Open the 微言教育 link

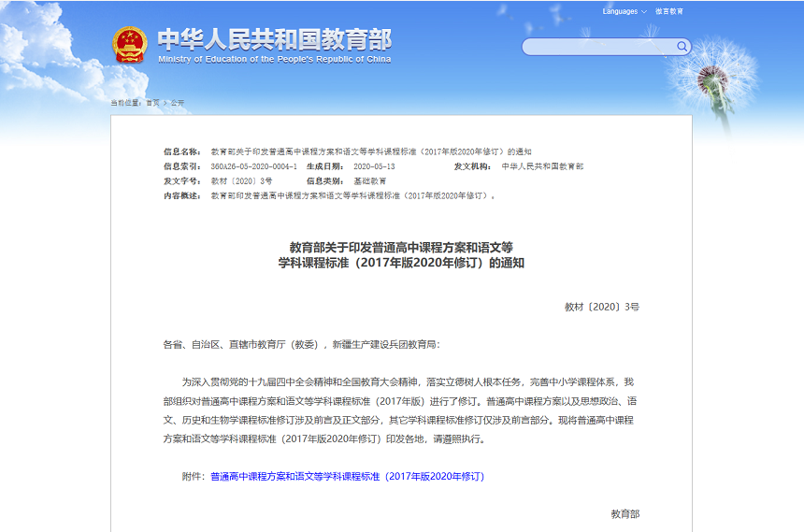(669, 11)
